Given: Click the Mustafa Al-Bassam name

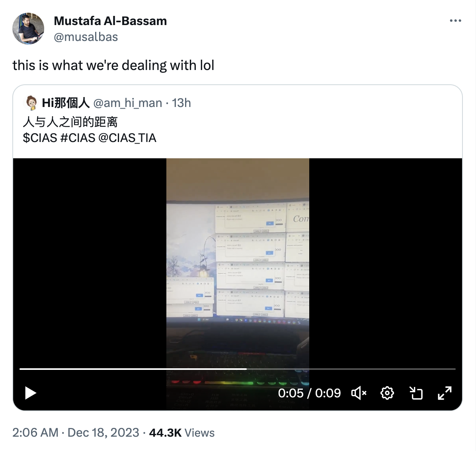Looking at the screenshot, I should pos(110,21).
